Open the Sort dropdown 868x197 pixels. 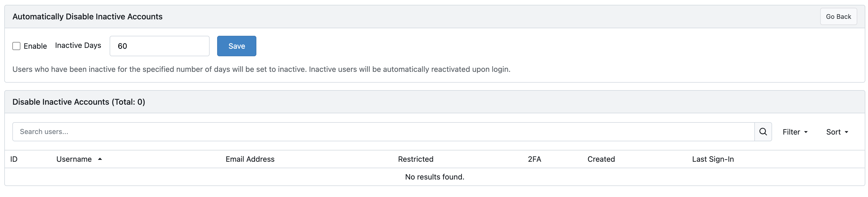pyautogui.click(x=836, y=132)
